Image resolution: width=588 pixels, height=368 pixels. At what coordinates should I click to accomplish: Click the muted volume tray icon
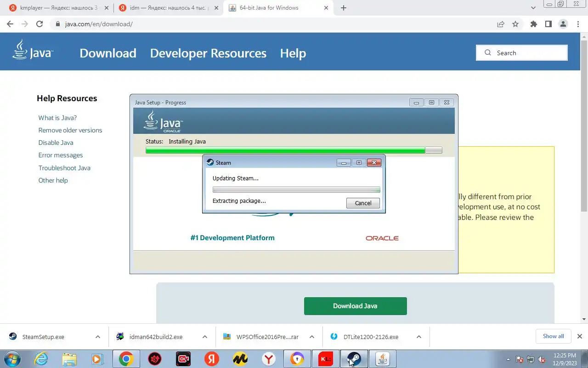tap(542, 360)
